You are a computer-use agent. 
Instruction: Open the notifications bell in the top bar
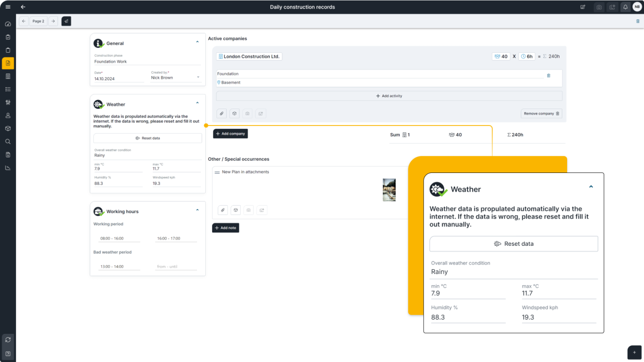pyautogui.click(x=625, y=7)
